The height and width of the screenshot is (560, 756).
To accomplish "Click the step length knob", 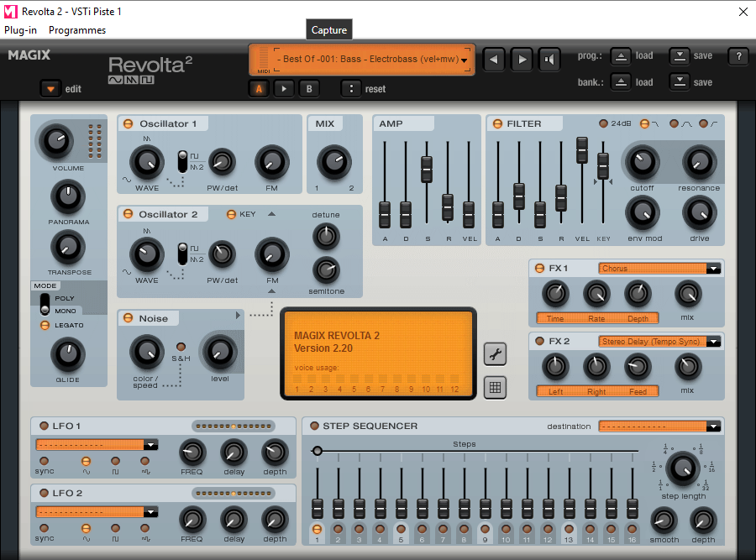I will (x=683, y=468).
